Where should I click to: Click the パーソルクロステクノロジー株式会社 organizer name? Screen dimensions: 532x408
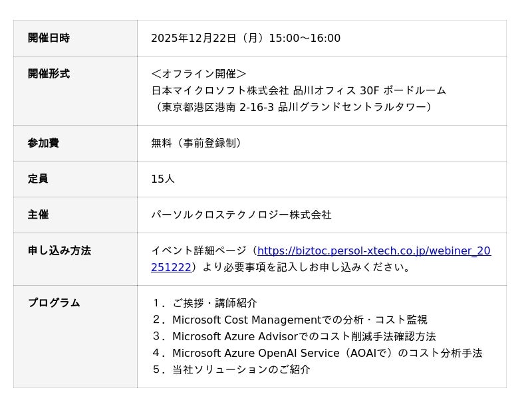point(241,215)
